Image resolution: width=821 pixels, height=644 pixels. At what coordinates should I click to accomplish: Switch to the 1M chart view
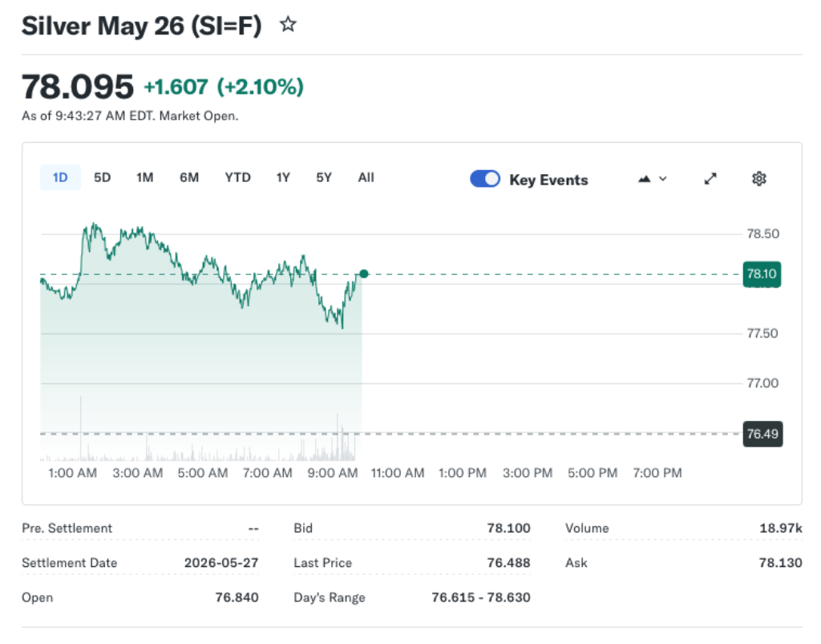tap(144, 177)
